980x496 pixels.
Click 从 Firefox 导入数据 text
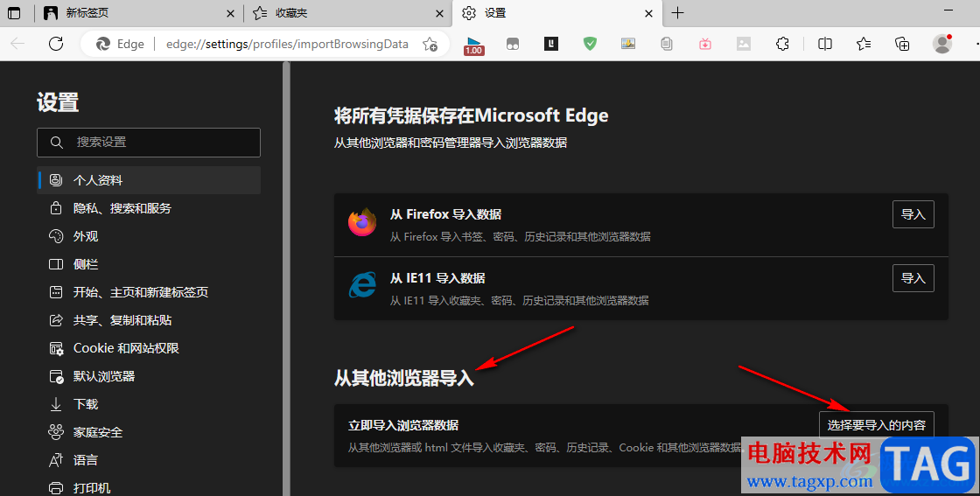pyautogui.click(x=445, y=214)
